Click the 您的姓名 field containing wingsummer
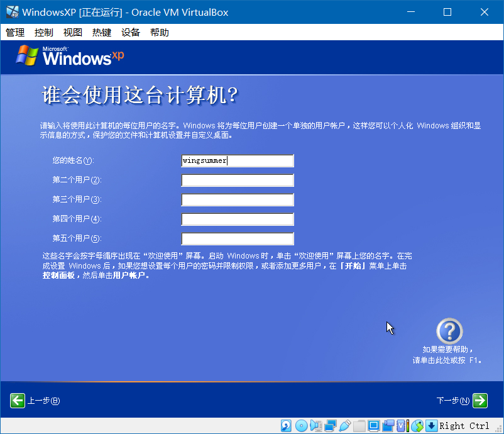This screenshot has height=434, width=504. (238, 160)
